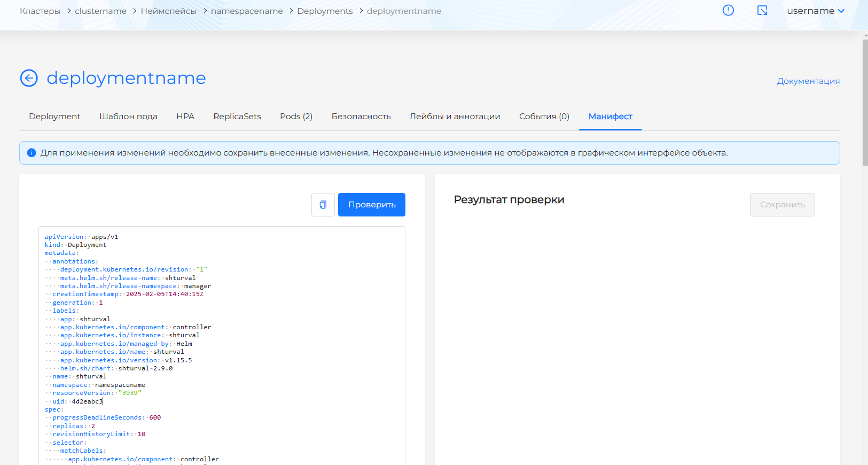Click the Deployments breadcrumb link
Viewport: 868px width, 465px height.
pos(325,11)
